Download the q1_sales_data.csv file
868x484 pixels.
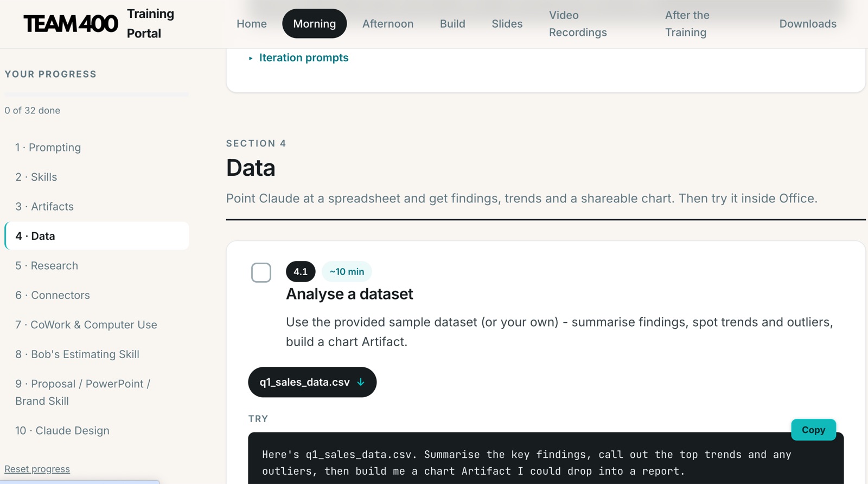(312, 383)
